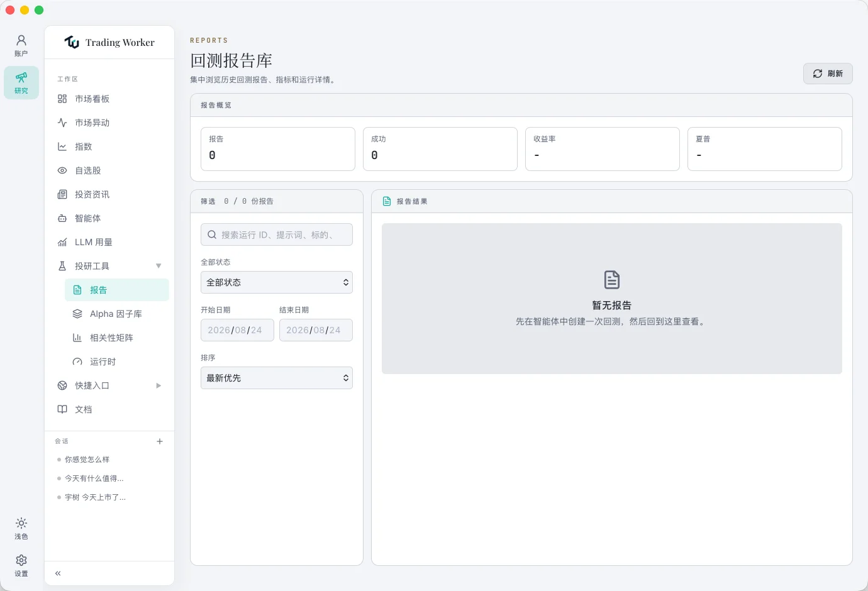Screen dimensions: 868x591
Task: Toggle the 浅色 light theme
Action: click(x=21, y=528)
